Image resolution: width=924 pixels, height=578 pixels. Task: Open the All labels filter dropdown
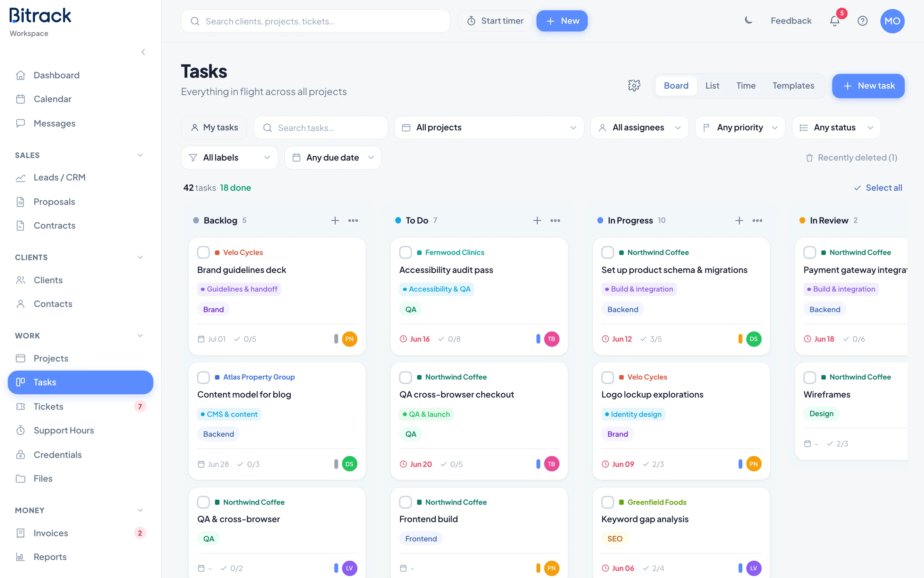[229, 157]
